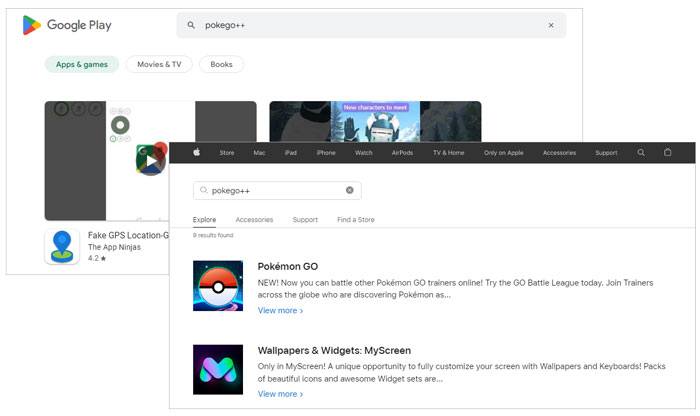Click the Pokémon GO app icon
This screenshot has width=700, height=416.
(x=218, y=286)
